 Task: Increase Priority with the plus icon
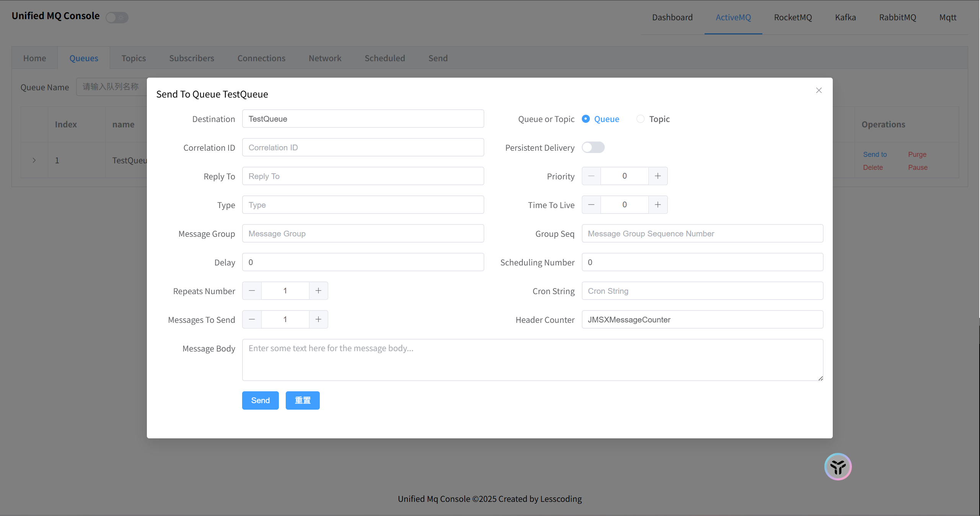[x=658, y=176]
